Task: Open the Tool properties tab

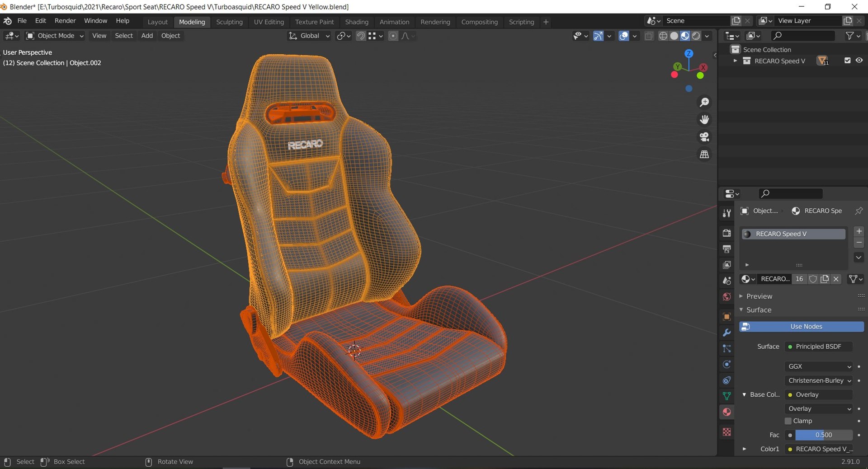Action: pyautogui.click(x=726, y=213)
